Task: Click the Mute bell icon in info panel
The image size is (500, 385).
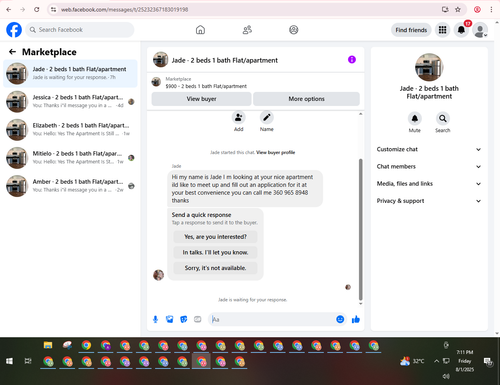Action: [415, 118]
